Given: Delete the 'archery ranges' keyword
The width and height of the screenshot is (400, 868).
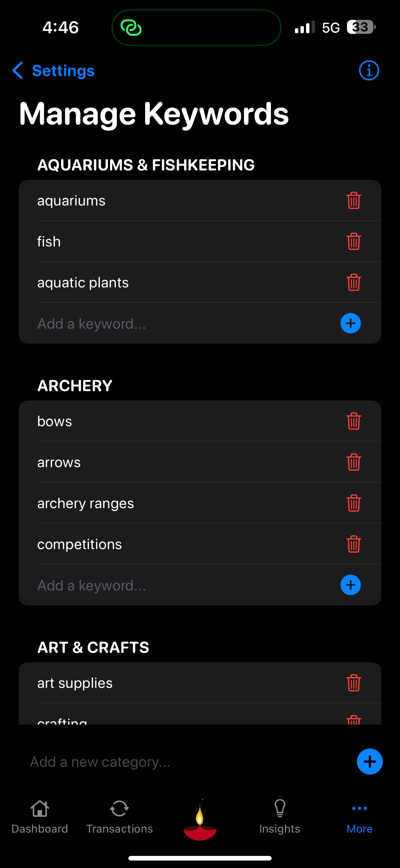Looking at the screenshot, I should (353, 503).
